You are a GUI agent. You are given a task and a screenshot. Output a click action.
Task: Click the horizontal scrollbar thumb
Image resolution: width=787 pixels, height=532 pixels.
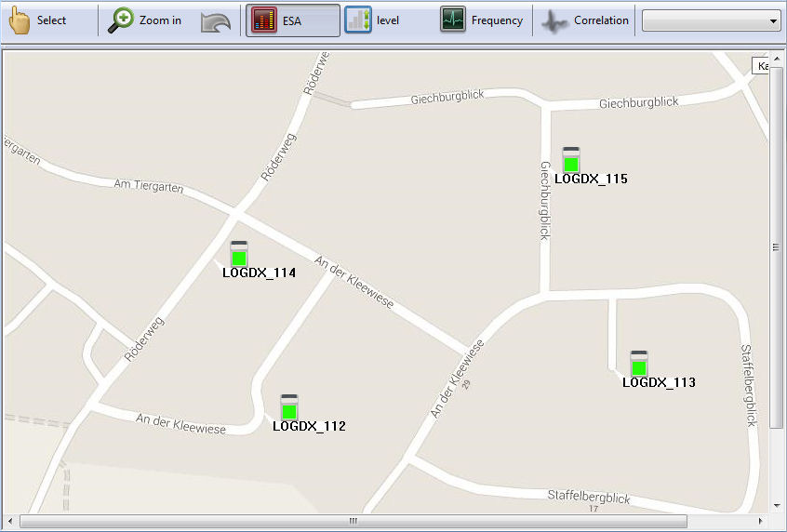point(353,521)
